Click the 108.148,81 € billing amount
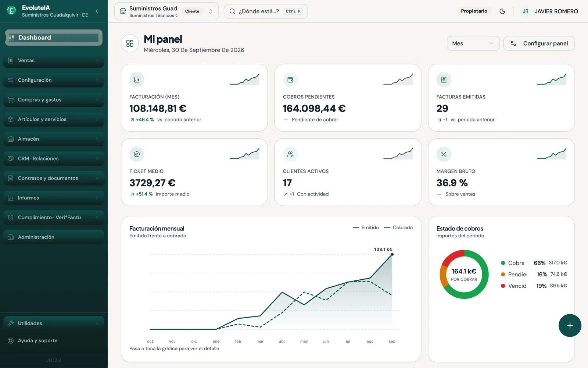Image resolution: width=588 pixels, height=368 pixels. [158, 109]
